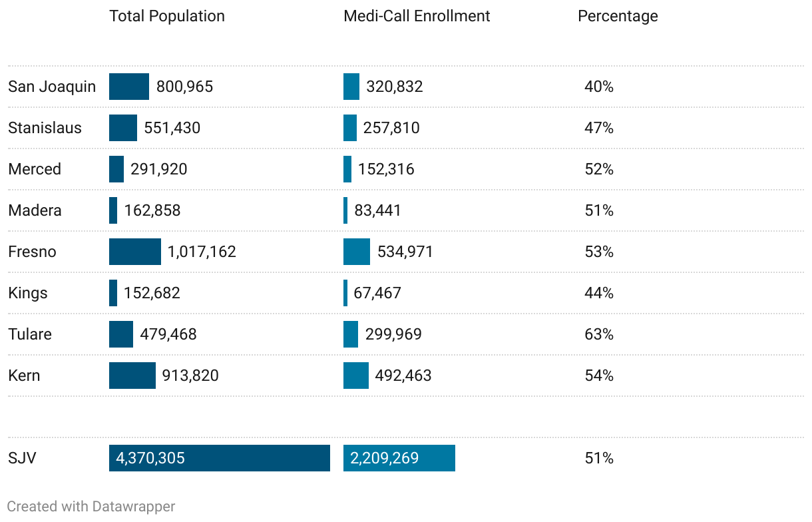Click Kern's teal enrollment bar
Viewport: 812px width, 522px height.
356,376
